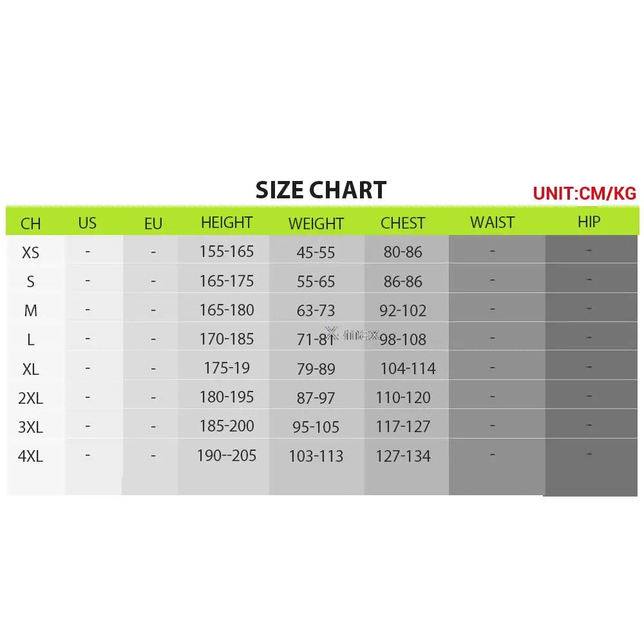Select the 175-19 height cell

[x=227, y=368]
